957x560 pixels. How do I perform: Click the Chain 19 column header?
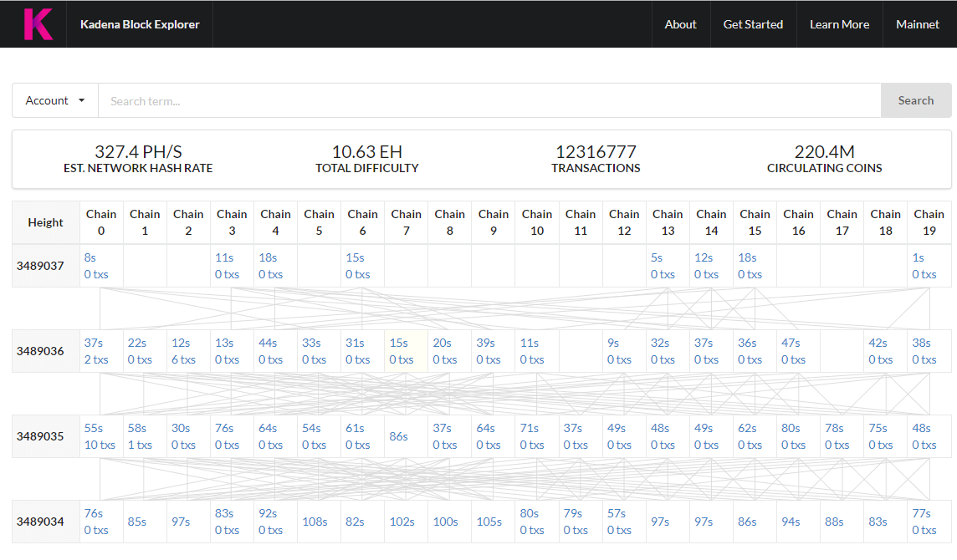tap(929, 222)
